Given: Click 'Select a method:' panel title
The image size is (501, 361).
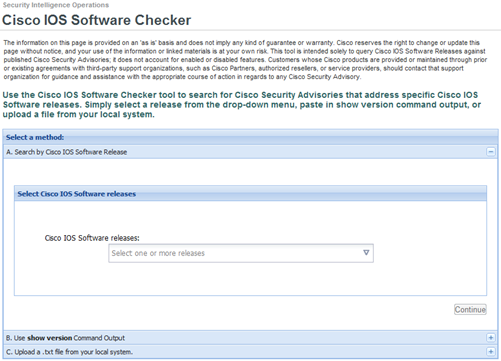Looking at the screenshot, I should (35, 137).
